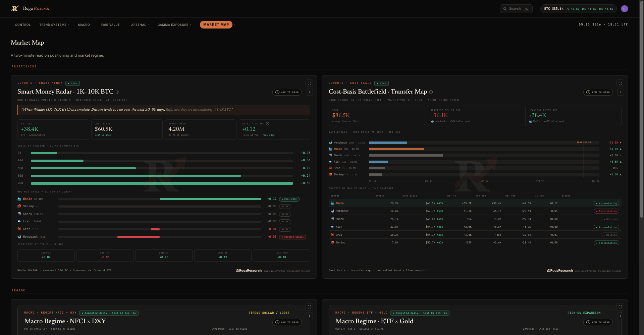Click info icon beside Smart Money Radar title
This screenshot has width=644, height=335.
click(x=117, y=92)
